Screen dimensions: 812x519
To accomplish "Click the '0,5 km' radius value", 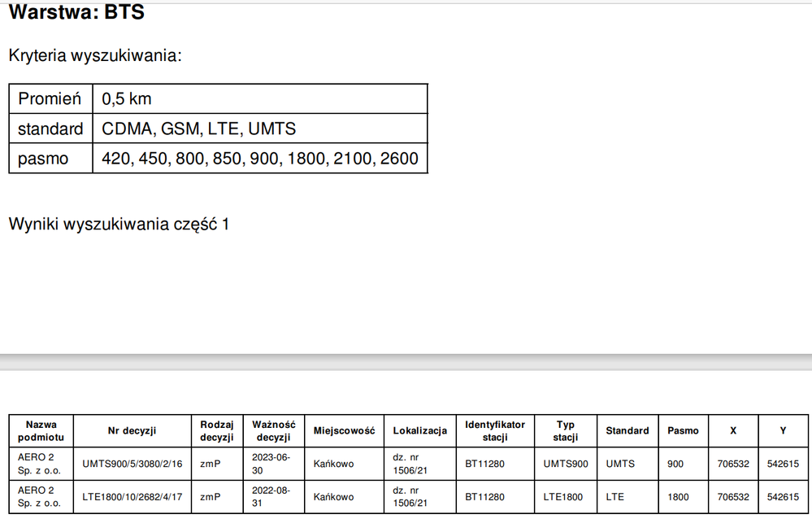I will [x=126, y=98].
